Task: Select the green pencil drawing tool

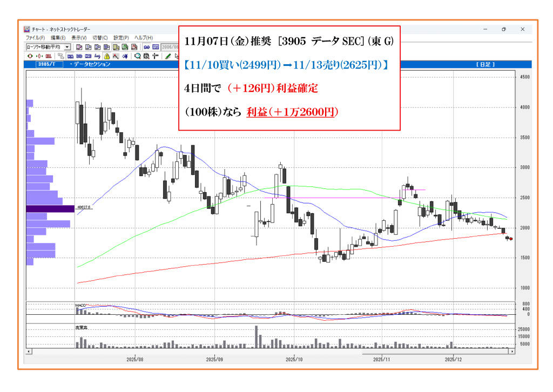Action: point(168,56)
